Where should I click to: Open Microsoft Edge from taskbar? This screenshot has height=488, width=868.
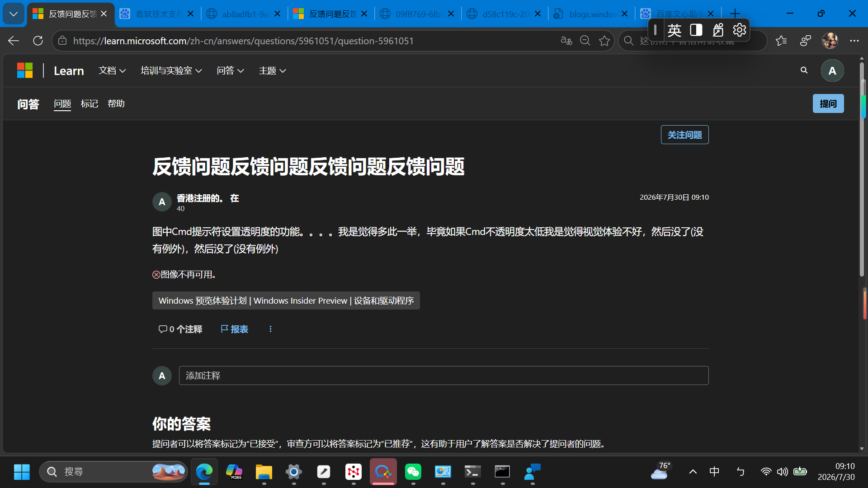204,472
